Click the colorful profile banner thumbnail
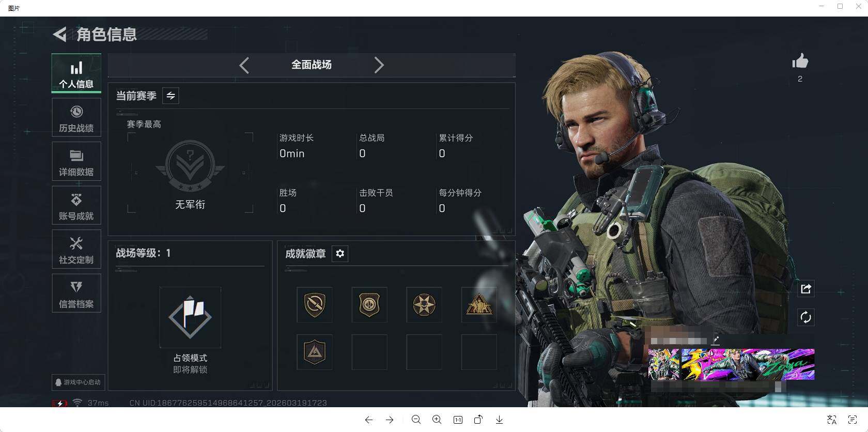 (x=732, y=364)
